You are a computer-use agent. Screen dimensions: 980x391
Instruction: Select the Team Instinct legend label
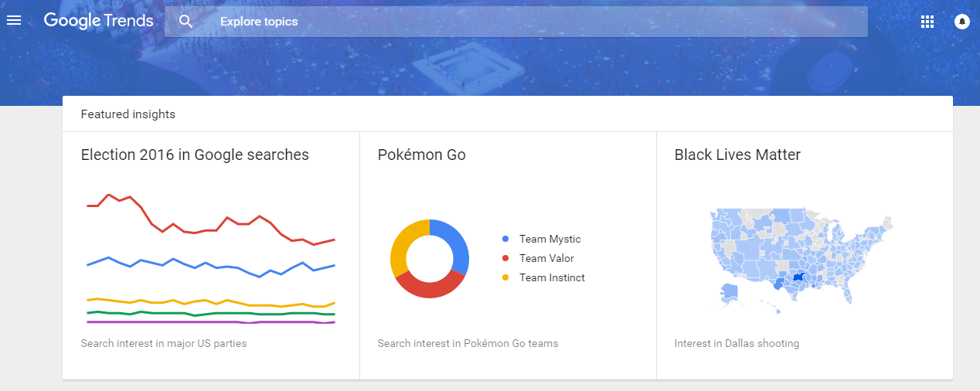click(x=552, y=278)
